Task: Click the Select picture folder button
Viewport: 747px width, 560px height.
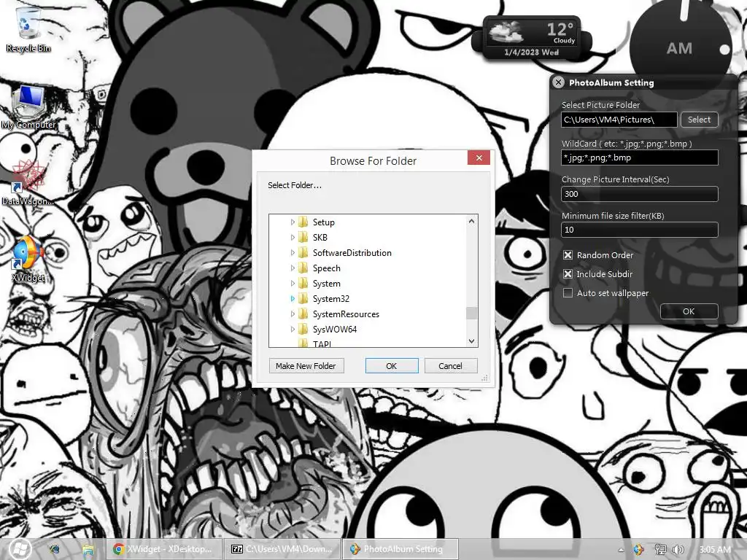Action: [x=699, y=120]
